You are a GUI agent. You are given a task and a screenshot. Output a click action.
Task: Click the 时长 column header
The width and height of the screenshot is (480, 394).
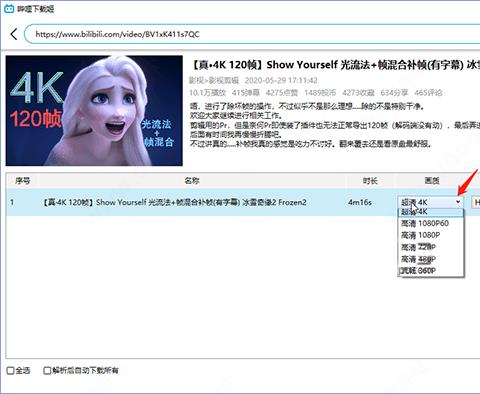370,181
